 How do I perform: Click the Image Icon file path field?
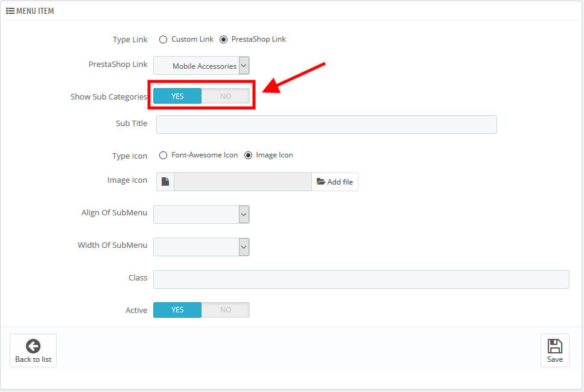(x=243, y=182)
